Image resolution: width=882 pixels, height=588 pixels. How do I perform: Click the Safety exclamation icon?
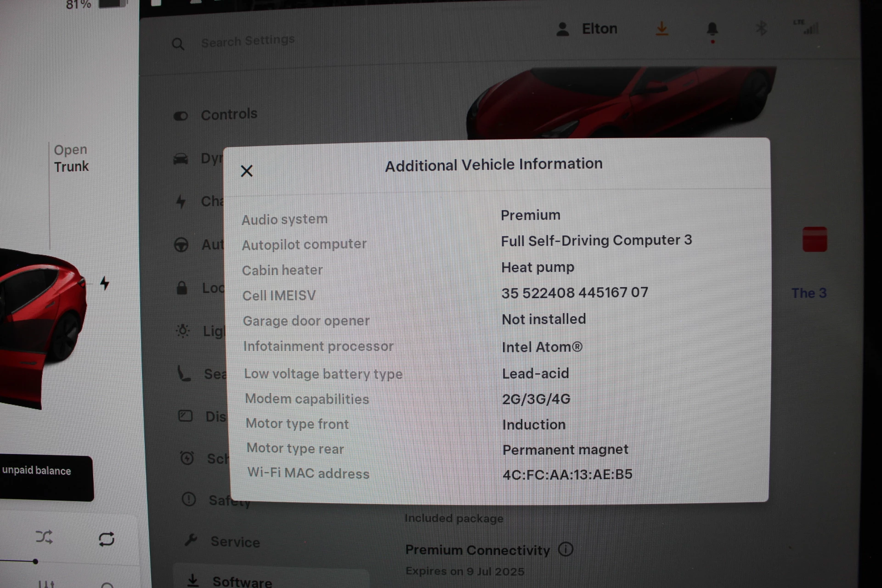click(189, 499)
